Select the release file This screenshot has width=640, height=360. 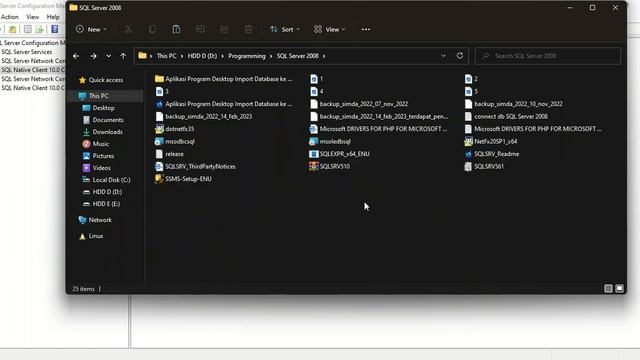pos(169,154)
